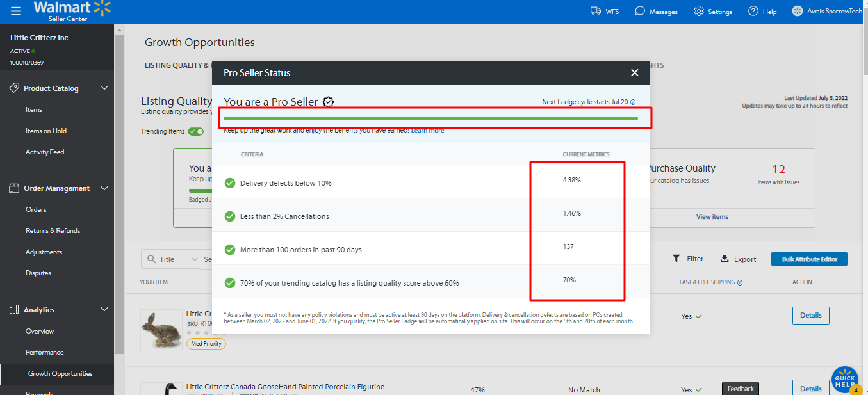The image size is (868, 395).
Task: Click the Export button
Action: tap(738, 259)
